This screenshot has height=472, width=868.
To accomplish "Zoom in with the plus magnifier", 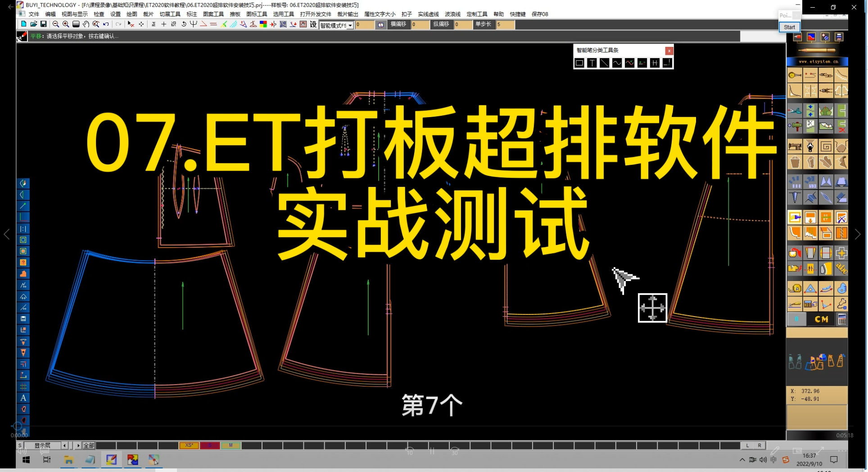I will (66, 24).
